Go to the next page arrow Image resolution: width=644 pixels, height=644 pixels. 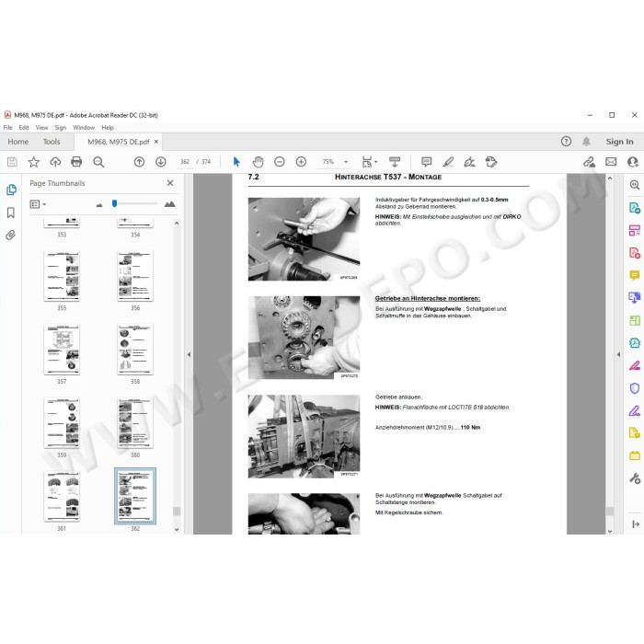[x=161, y=162]
